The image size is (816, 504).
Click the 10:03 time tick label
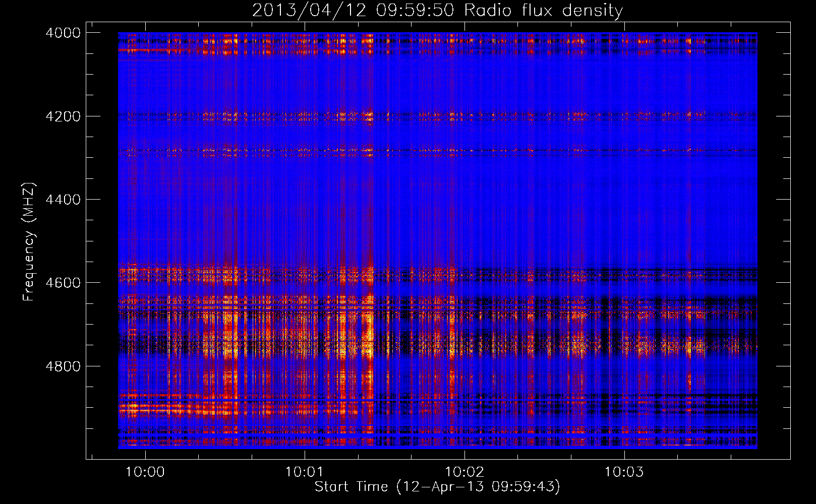pos(624,472)
